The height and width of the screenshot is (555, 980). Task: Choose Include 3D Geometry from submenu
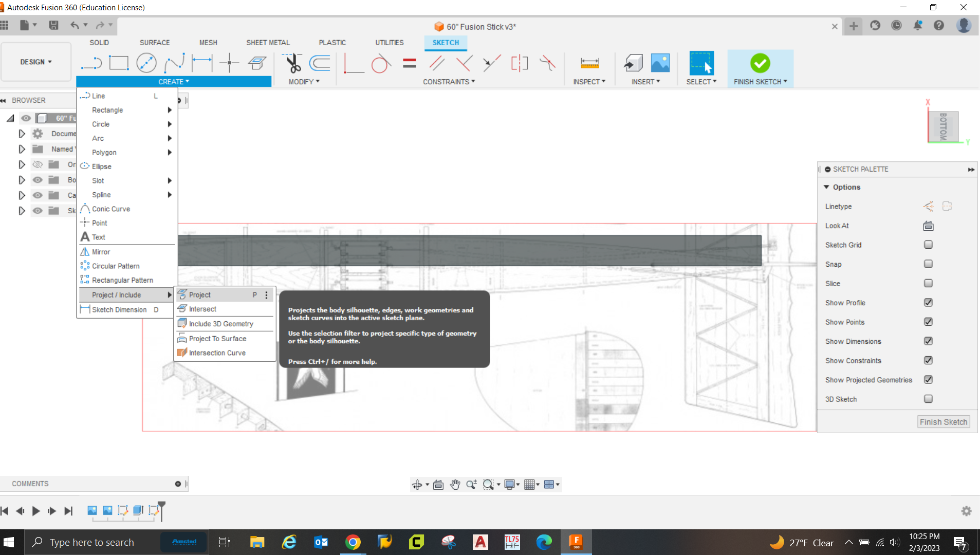tap(221, 324)
